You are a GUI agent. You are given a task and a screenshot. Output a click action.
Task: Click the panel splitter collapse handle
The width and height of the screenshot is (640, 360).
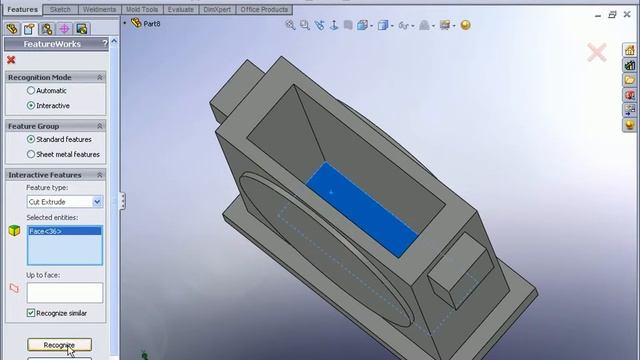pyautogui.click(x=122, y=201)
